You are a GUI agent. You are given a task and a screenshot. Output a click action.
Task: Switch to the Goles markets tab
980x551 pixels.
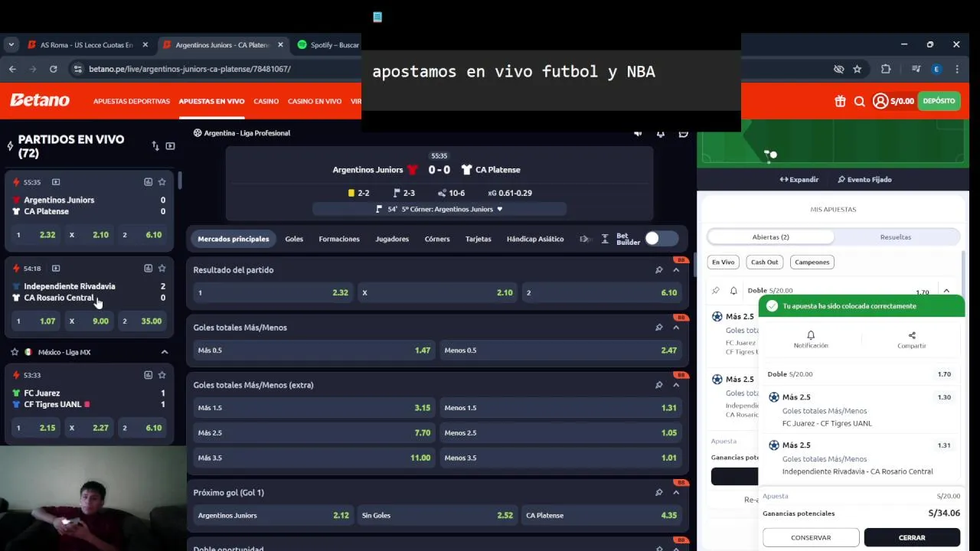point(294,239)
